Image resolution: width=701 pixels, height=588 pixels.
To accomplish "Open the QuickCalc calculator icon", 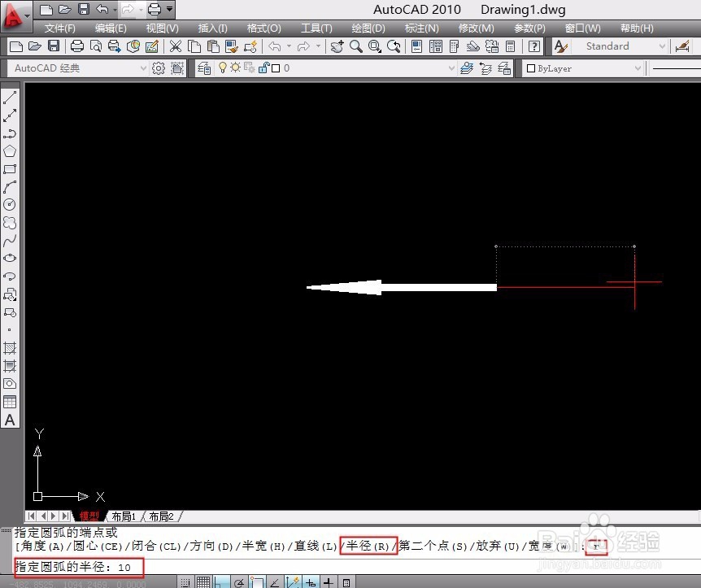I will [x=511, y=46].
